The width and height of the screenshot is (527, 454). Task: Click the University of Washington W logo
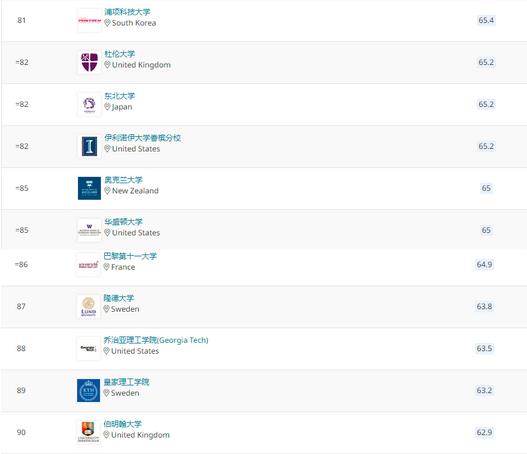tap(89, 230)
